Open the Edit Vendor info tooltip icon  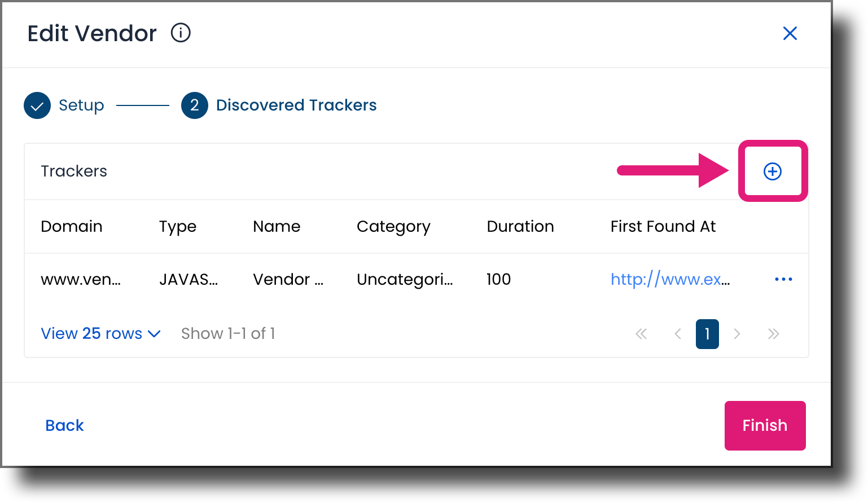pyautogui.click(x=181, y=33)
